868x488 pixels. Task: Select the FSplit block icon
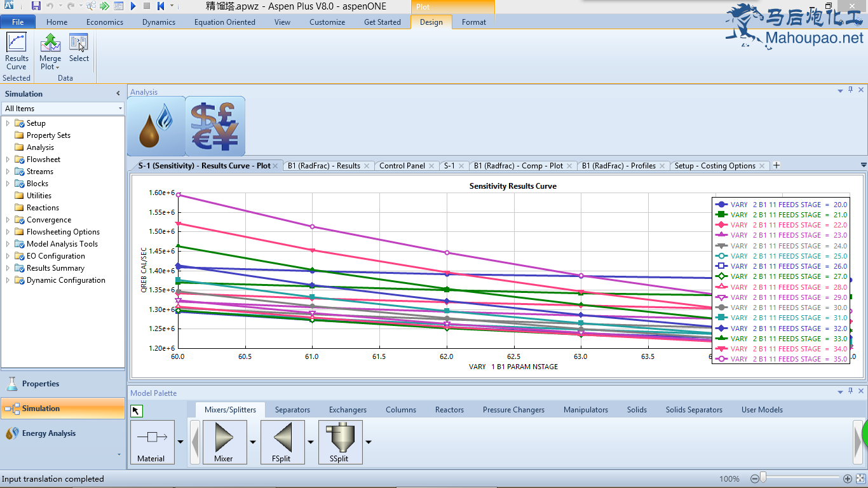coord(283,442)
